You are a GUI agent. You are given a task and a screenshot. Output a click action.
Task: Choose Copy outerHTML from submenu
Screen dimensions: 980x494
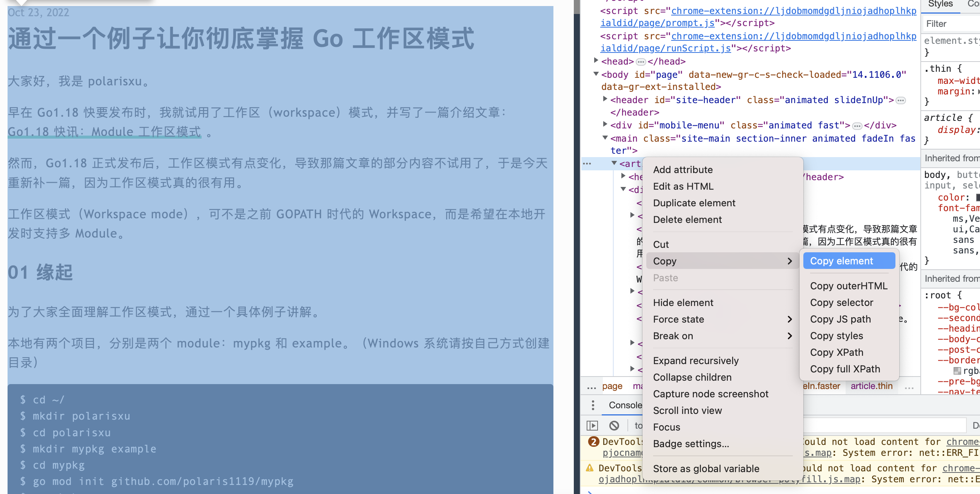point(848,286)
